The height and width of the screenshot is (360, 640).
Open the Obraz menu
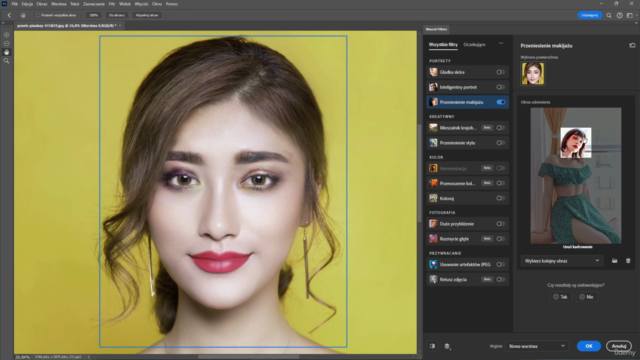pyautogui.click(x=42, y=4)
